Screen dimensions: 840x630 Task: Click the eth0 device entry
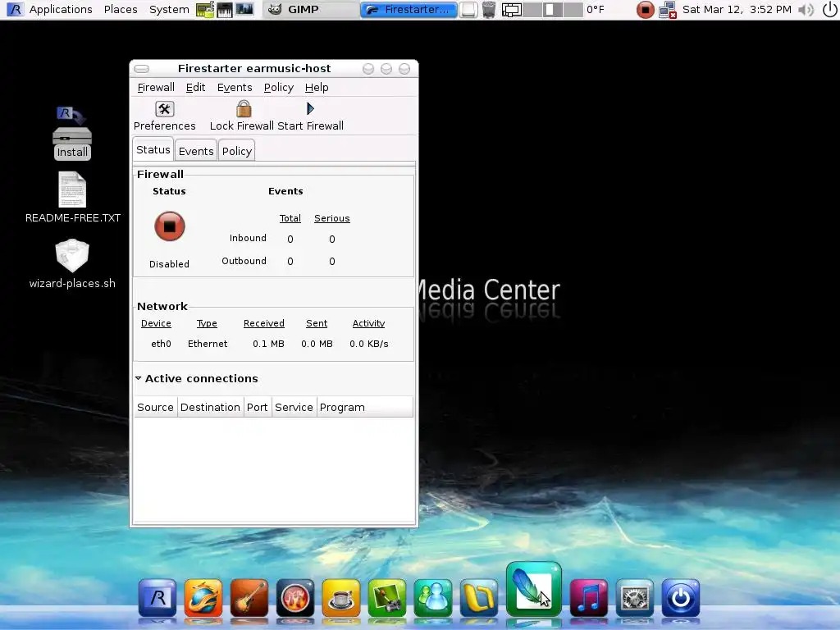[x=161, y=344]
